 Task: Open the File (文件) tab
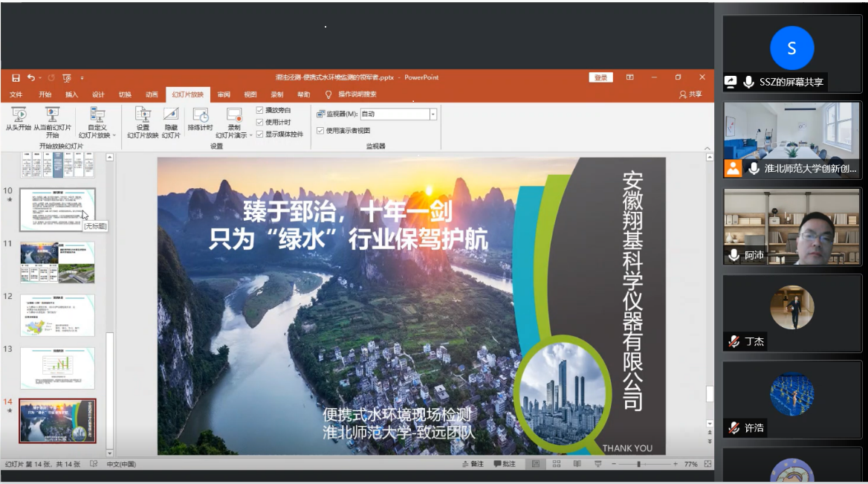(16, 94)
